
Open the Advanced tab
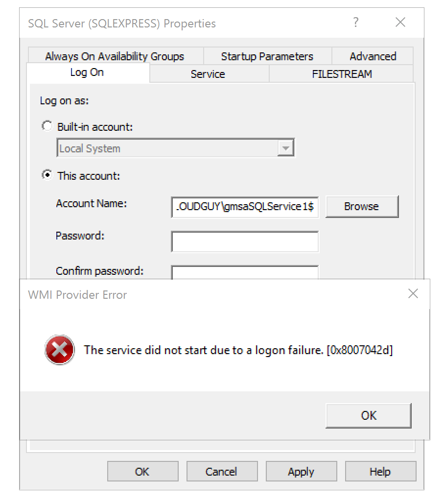click(x=373, y=56)
